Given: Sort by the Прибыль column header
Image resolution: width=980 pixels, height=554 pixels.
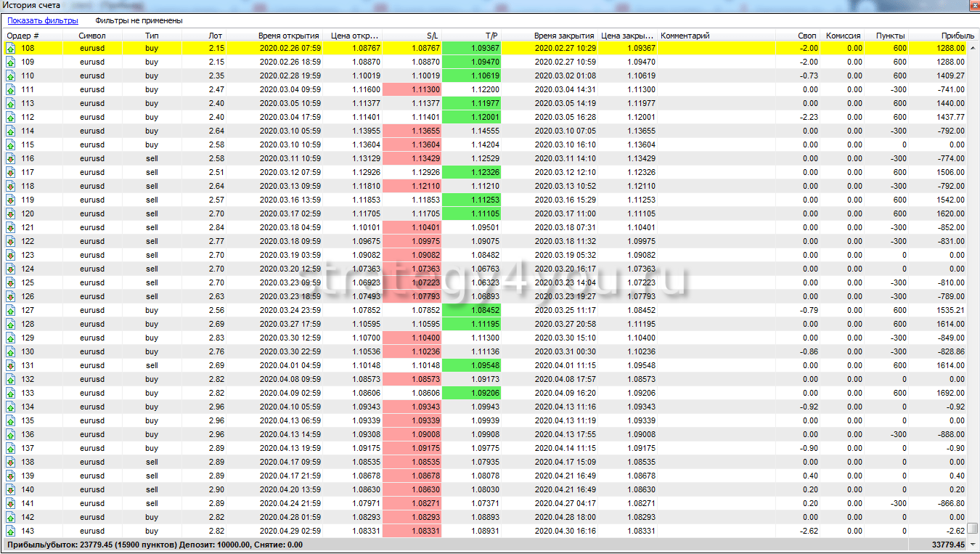Looking at the screenshot, I should click(x=957, y=36).
